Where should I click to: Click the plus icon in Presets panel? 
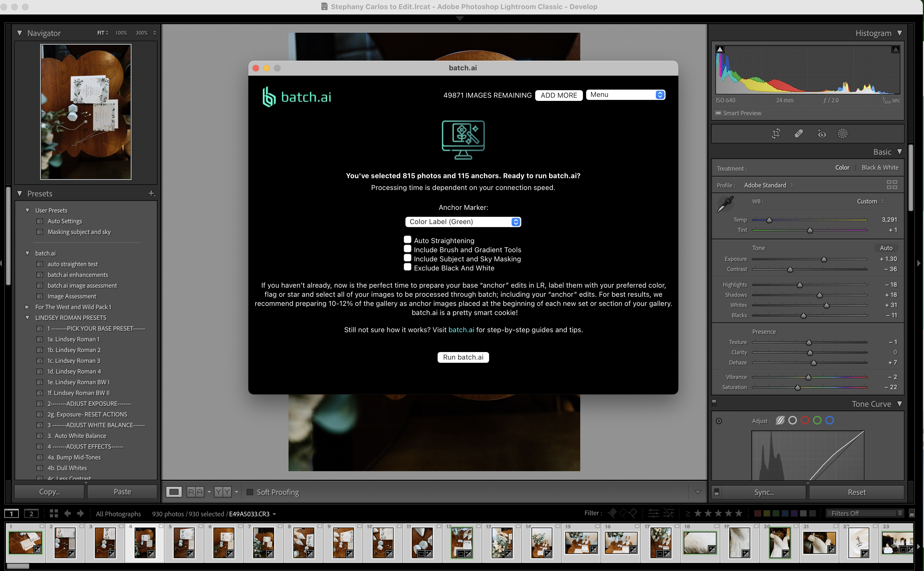pos(152,193)
